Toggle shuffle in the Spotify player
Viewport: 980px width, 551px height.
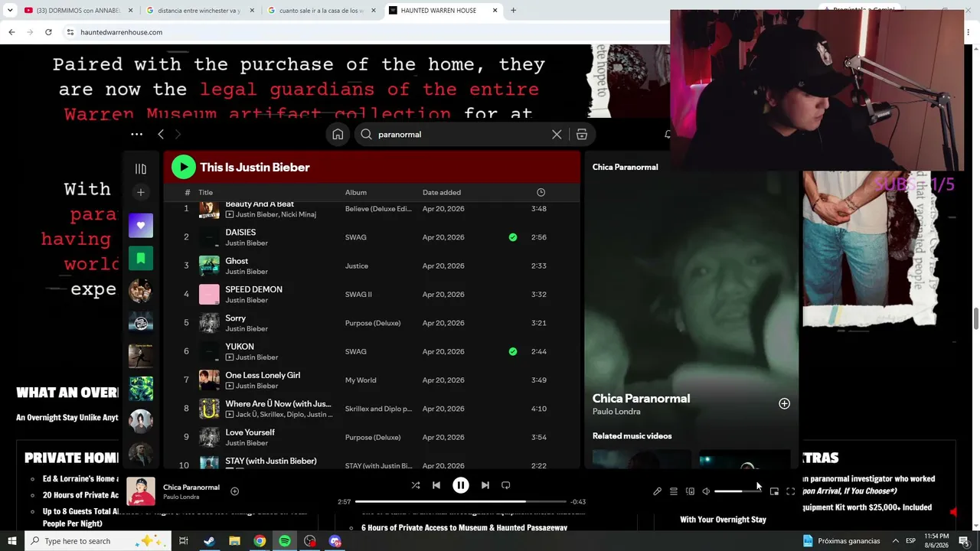416,485
